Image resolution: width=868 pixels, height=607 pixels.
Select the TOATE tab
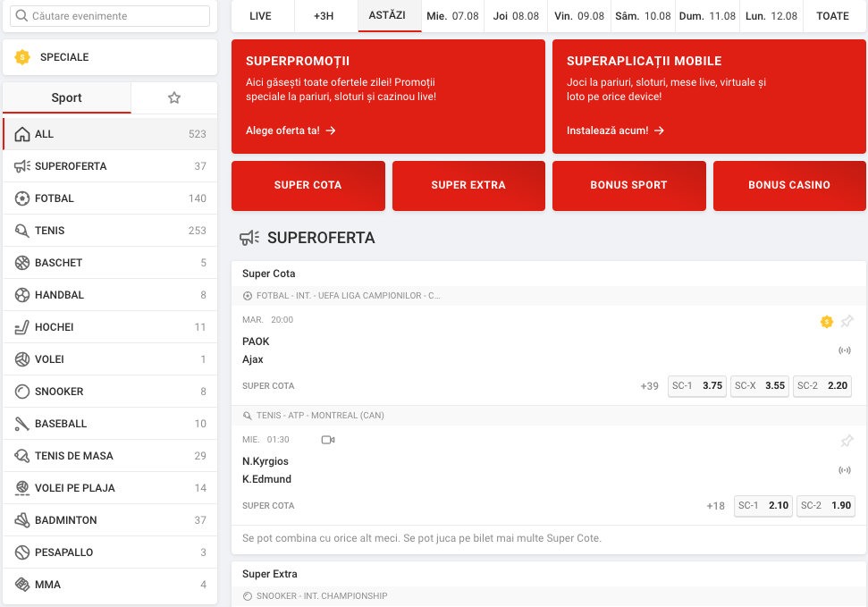pyautogui.click(x=833, y=16)
